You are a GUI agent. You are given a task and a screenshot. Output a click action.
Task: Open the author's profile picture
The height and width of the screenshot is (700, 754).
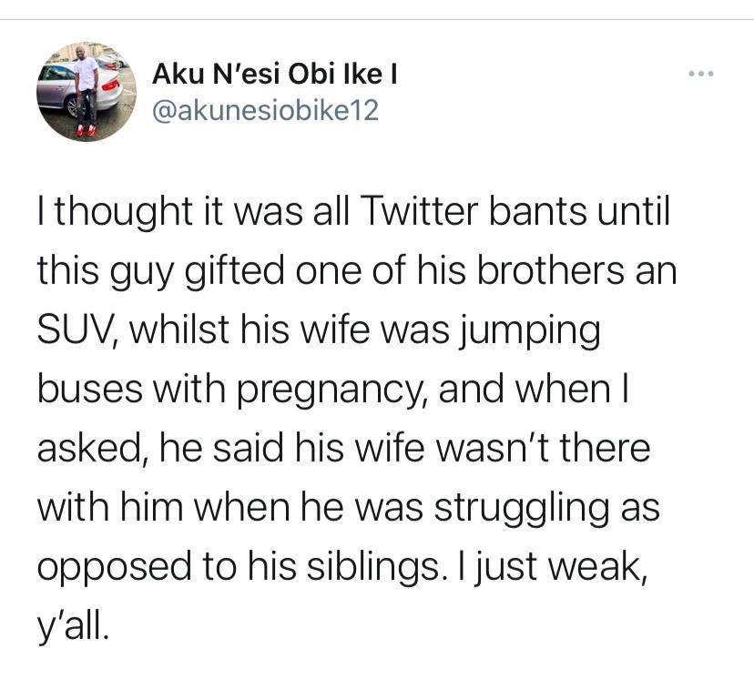point(87,92)
